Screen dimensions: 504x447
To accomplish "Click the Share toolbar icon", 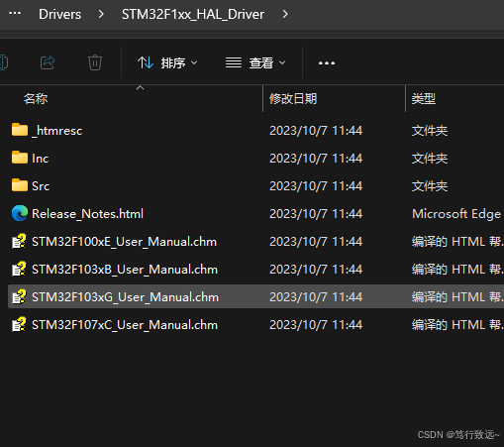I will 48,62.
